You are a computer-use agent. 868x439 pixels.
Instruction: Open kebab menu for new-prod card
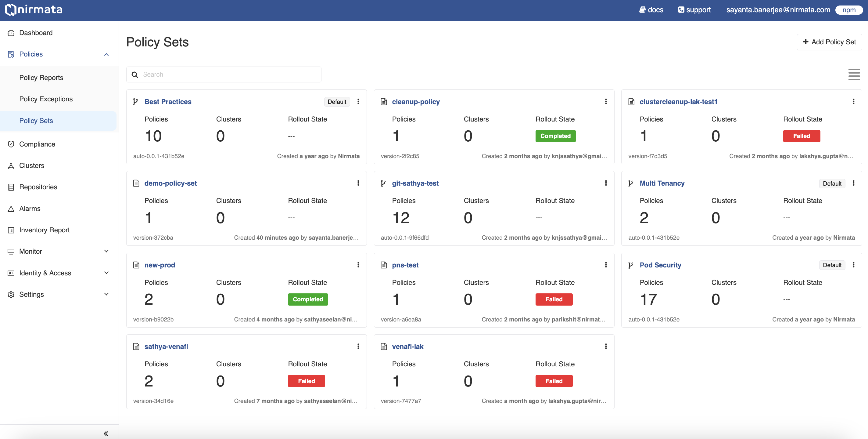(x=358, y=265)
